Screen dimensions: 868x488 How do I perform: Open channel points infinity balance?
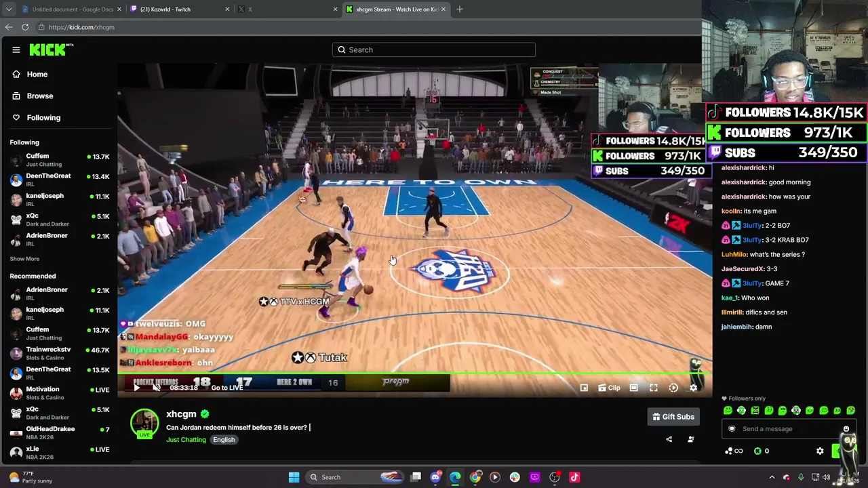(x=734, y=451)
